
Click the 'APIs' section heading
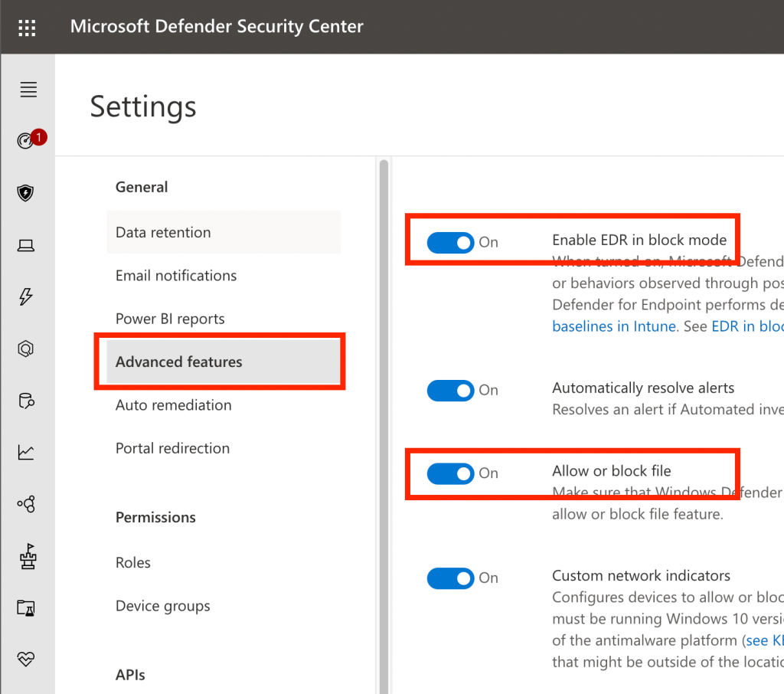[130, 675]
